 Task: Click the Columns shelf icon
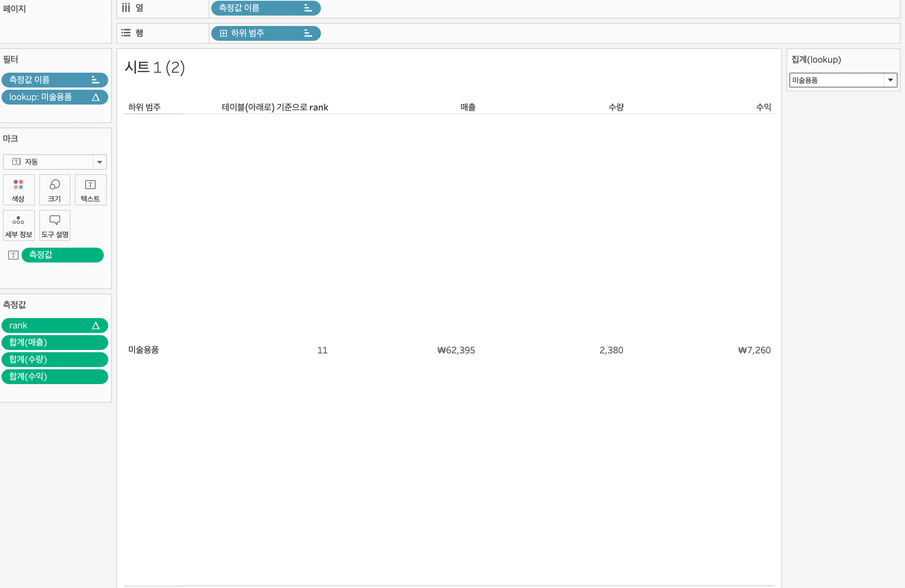(x=126, y=8)
